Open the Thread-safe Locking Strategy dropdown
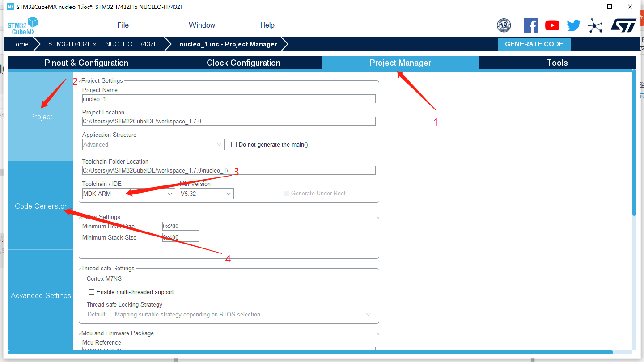 coord(230,314)
